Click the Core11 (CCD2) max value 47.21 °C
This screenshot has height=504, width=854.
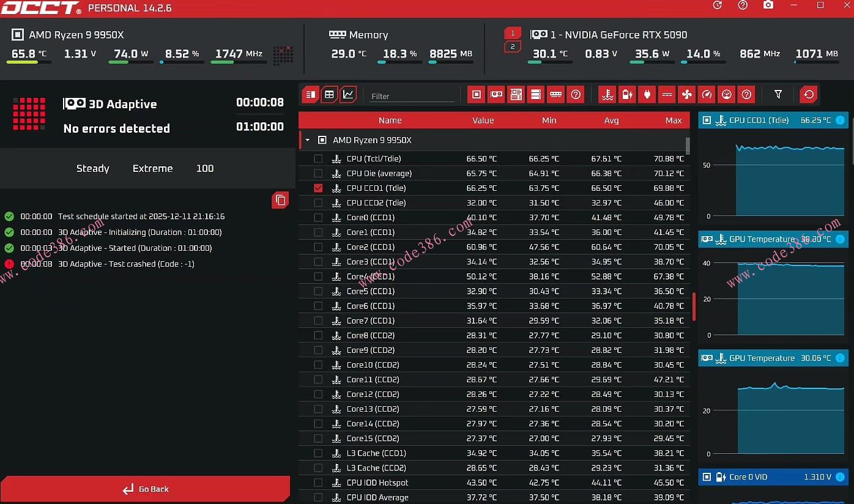tap(669, 380)
